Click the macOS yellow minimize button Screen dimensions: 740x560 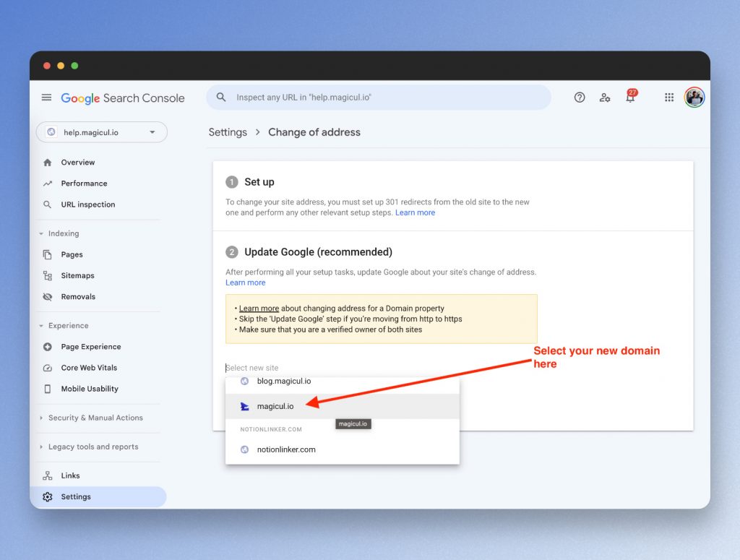(61, 66)
